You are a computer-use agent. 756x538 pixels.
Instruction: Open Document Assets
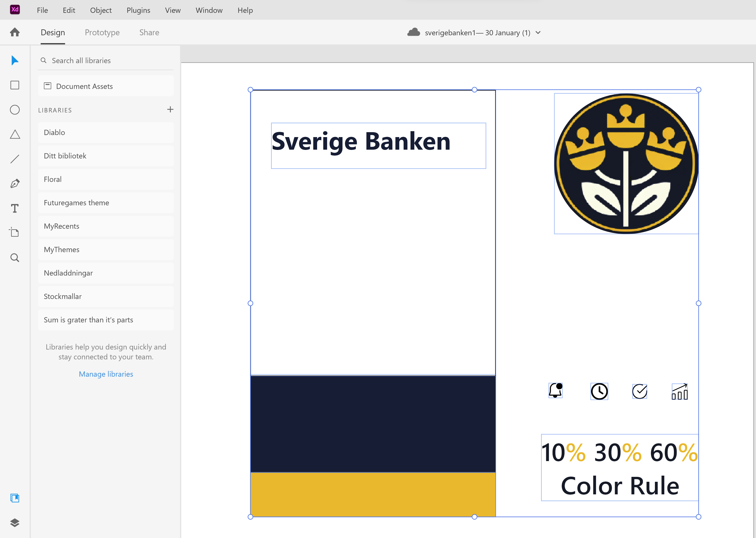106,86
